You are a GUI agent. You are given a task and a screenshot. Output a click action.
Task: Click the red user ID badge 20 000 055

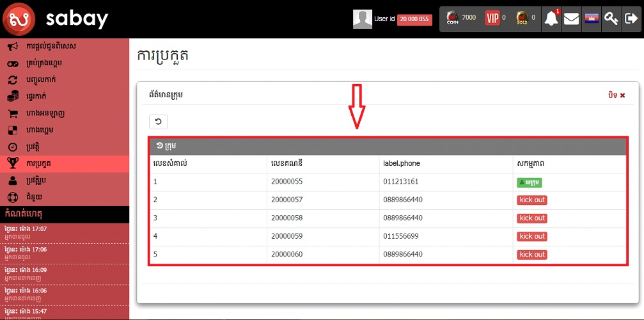tap(414, 20)
